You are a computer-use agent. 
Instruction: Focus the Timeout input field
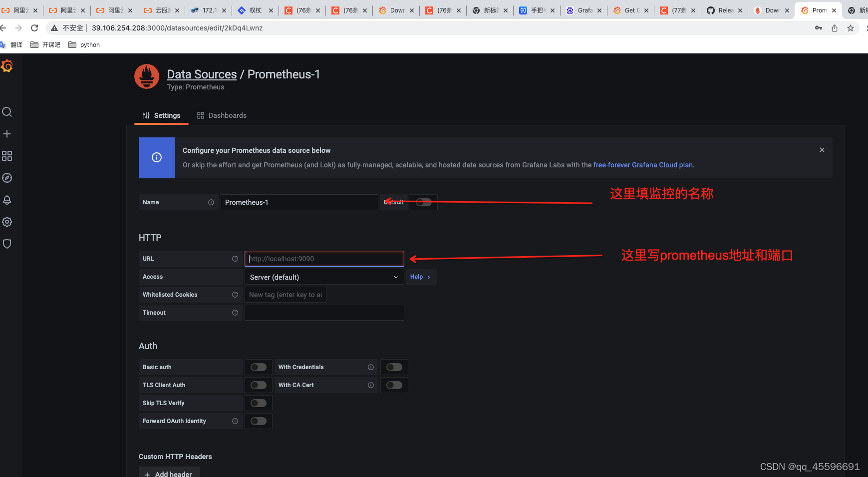324,313
